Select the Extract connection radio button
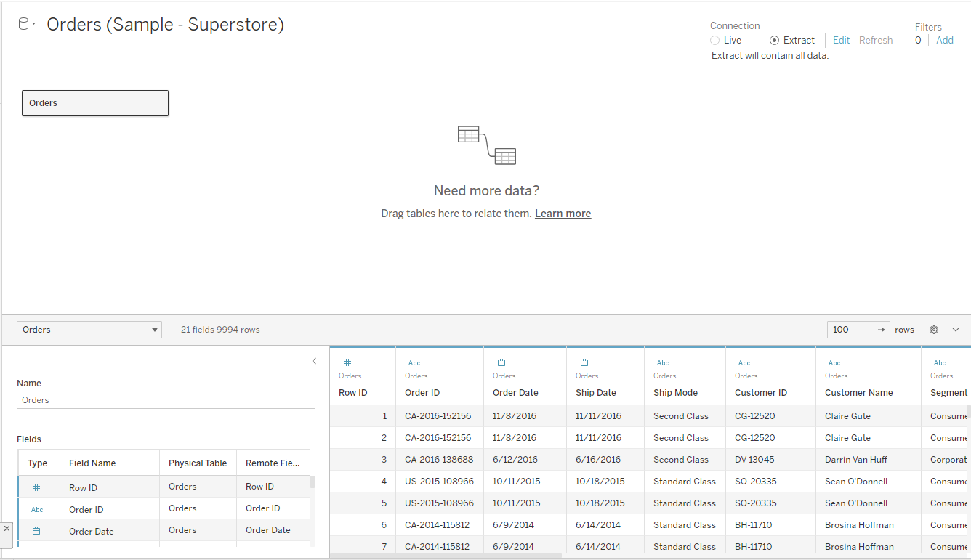 pyautogui.click(x=774, y=41)
